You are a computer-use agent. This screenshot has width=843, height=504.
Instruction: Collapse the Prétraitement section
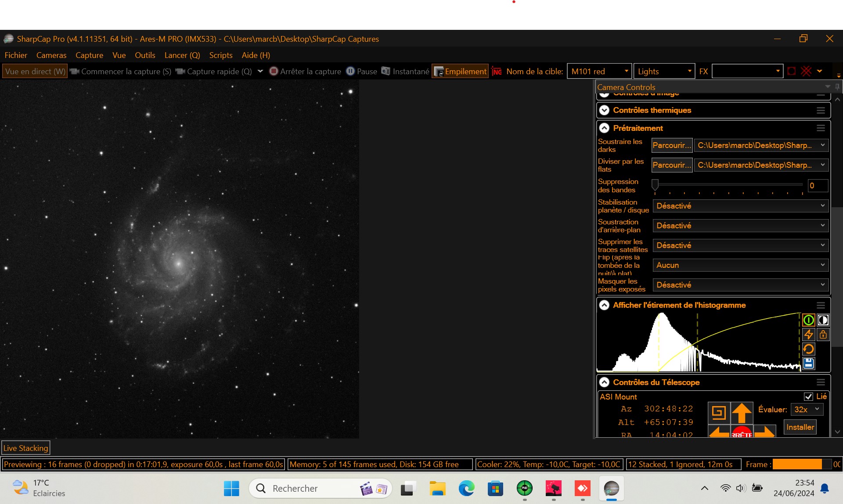pyautogui.click(x=605, y=128)
